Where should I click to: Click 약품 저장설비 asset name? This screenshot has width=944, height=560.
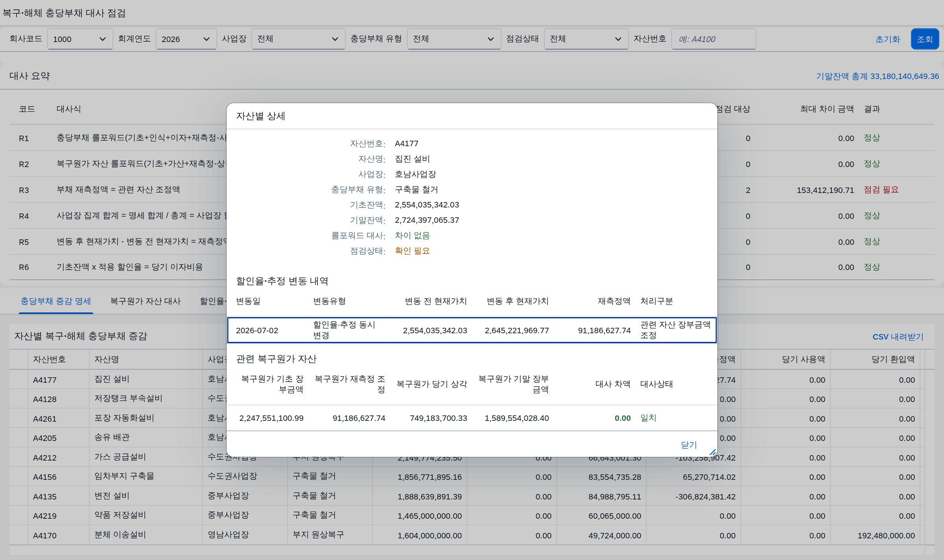click(x=120, y=515)
